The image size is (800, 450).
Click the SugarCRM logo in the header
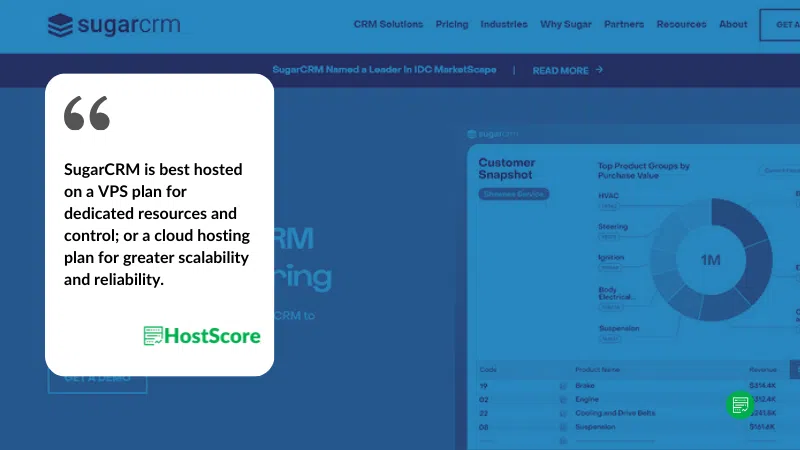point(114,25)
